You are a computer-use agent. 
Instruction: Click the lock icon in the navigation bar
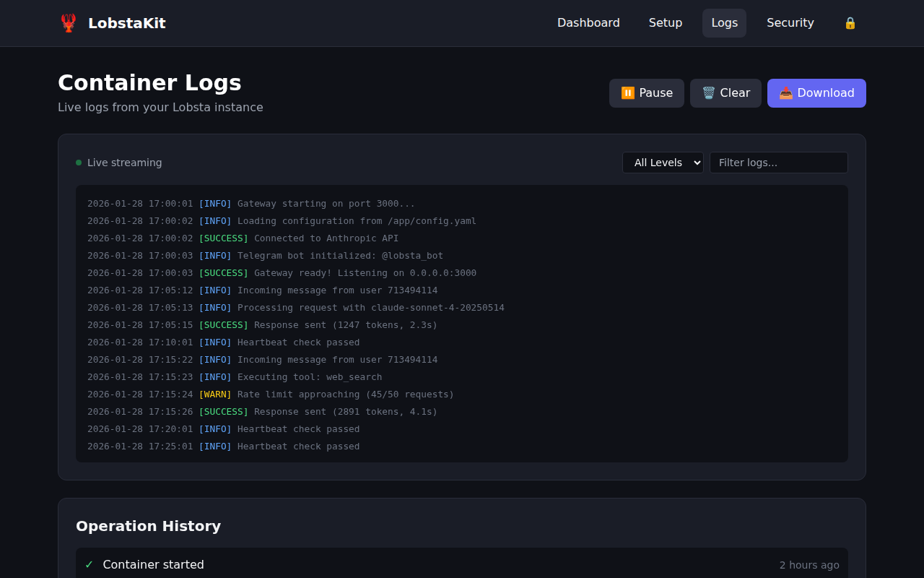coord(850,22)
